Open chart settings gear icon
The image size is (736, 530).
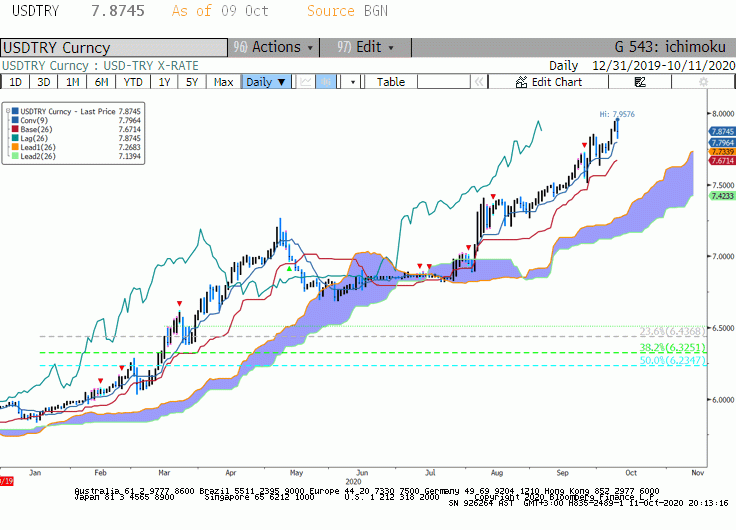click(703, 82)
